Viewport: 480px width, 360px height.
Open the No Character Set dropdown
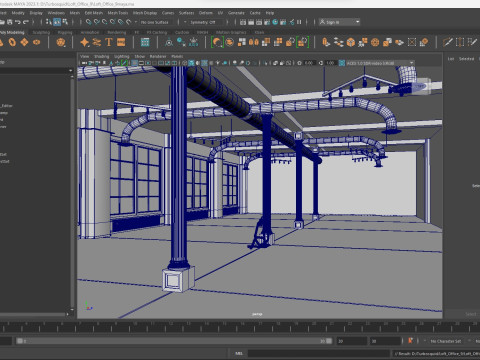tap(446, 341)
